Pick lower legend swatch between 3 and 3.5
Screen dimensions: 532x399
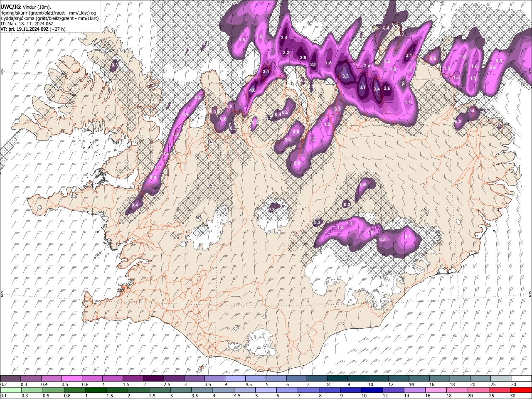coord(181,390)
